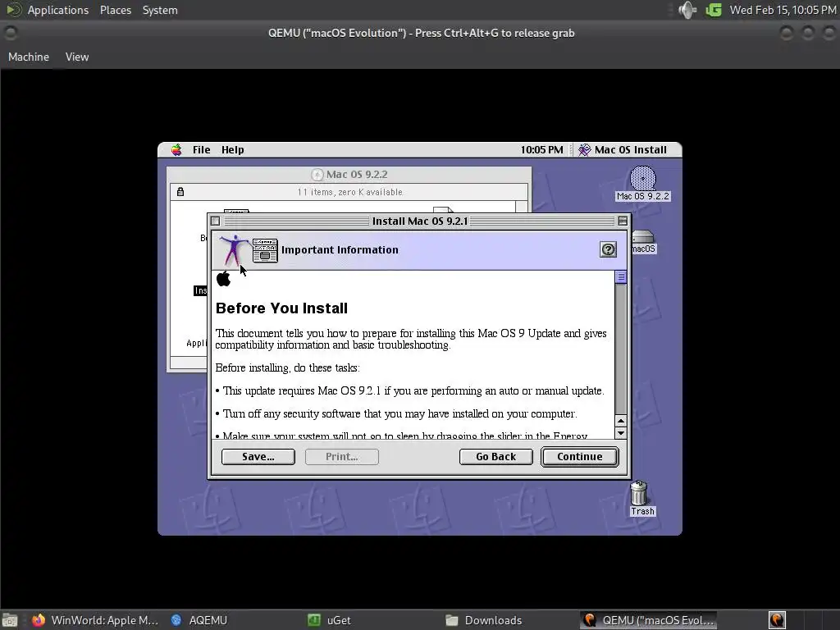Open the QEMU View menu
Viewport: 840px width, 630px height.
click(x=77, y=57)
